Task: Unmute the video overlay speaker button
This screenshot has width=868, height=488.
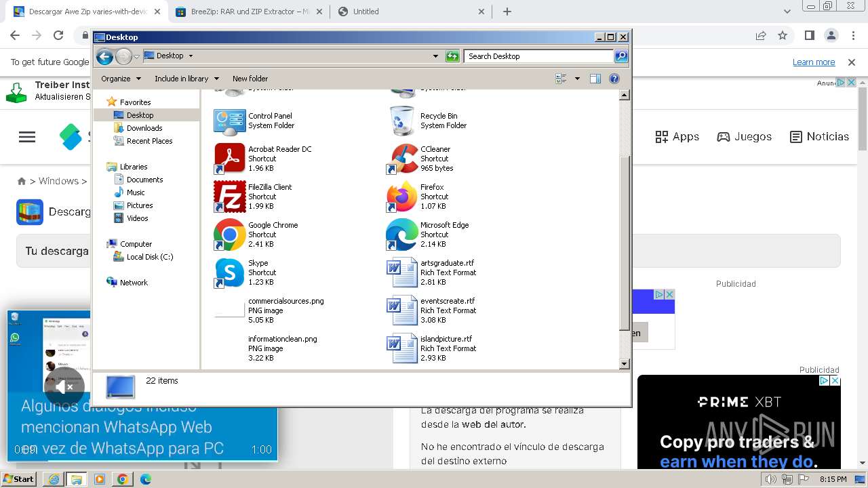Action: 64,387
